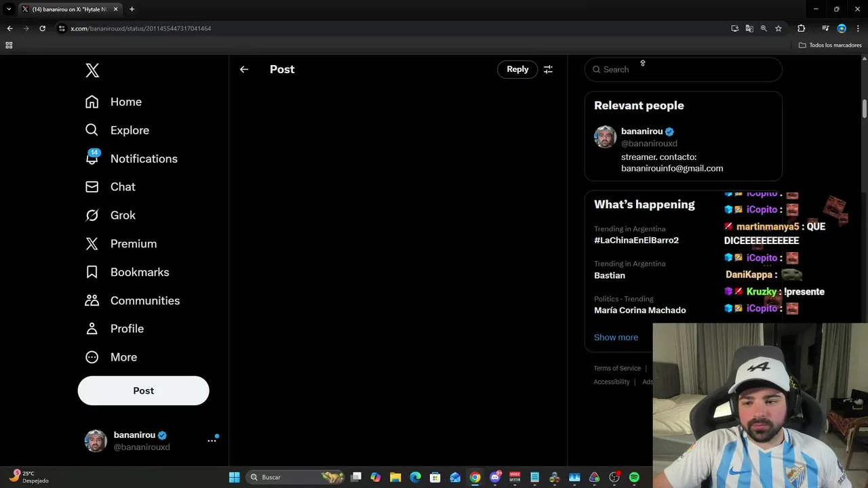Click Show more under What's happening
The width and height of the screenshot is (868, 488).
616,337
